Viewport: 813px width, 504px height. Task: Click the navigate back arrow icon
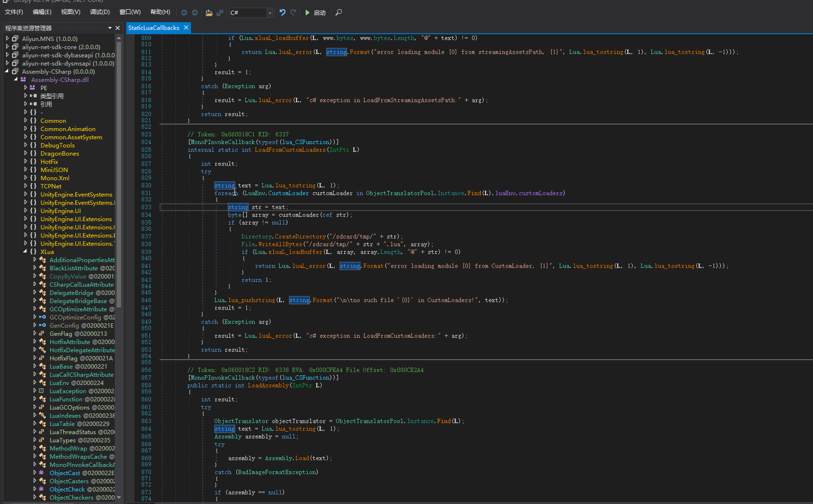[184, 12]
